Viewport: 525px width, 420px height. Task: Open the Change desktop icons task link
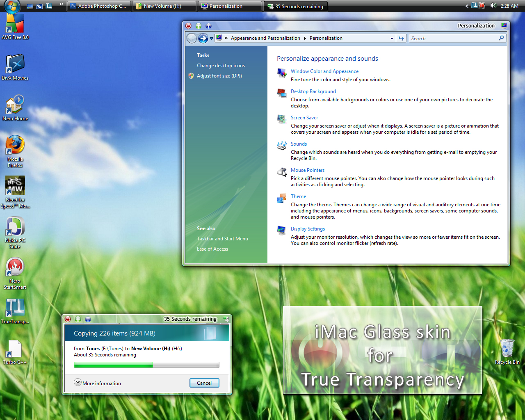(221, 66)
